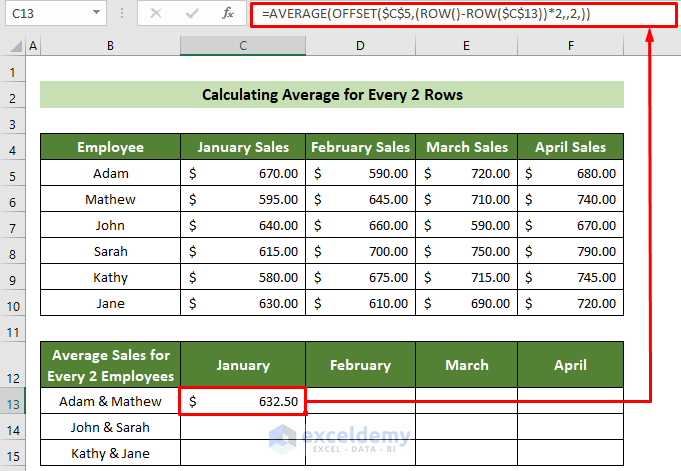Screen dimensions: 681x471
Task: Open the Name Box dropdown arrow
Action: pyautogui.click(x=96, y=13)
